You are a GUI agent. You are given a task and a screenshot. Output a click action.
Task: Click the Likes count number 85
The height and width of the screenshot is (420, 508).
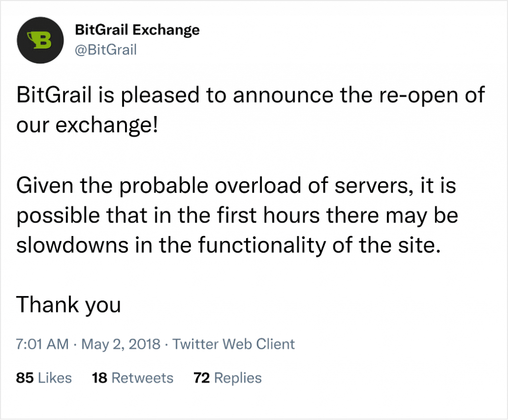coord(23,378)
